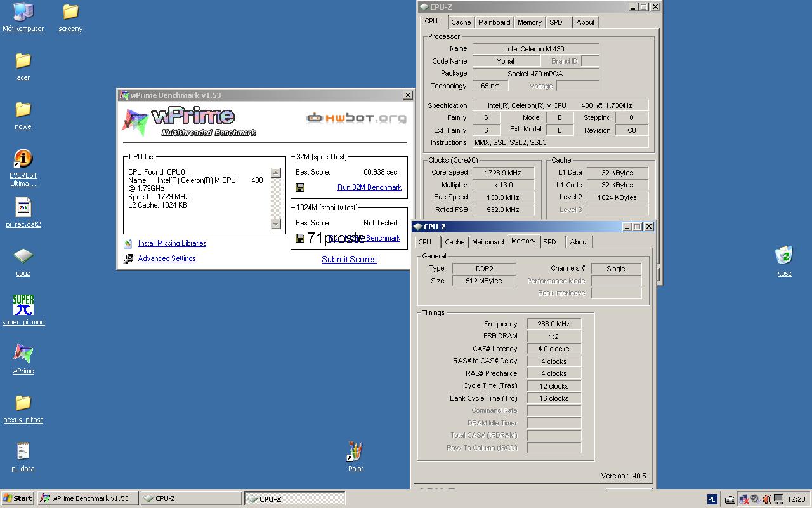Select Mainboard tab in the front CPU-Z window

tap(488, 242)
